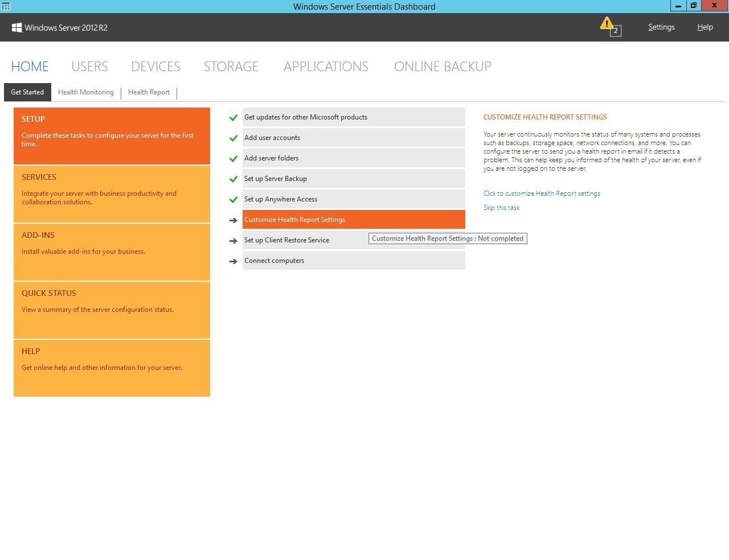Select the HELP category tile

[112, 368]
